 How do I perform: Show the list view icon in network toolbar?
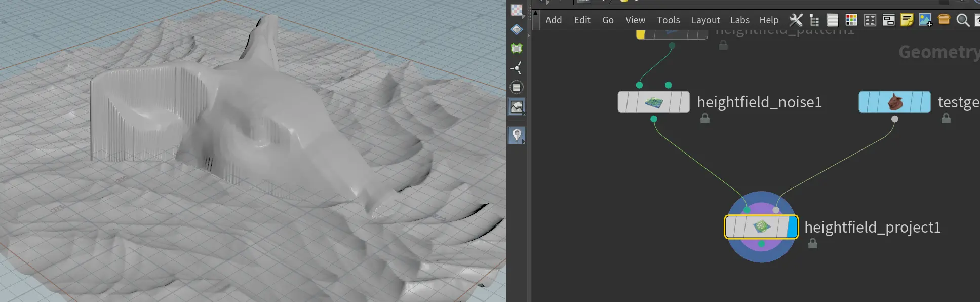tap(833, 20)
